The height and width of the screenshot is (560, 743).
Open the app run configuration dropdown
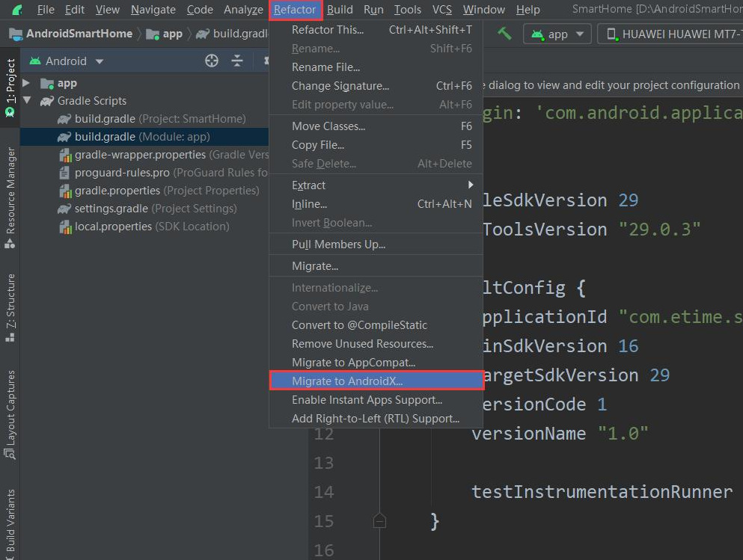pyautogui.click(x=557, y=34)
